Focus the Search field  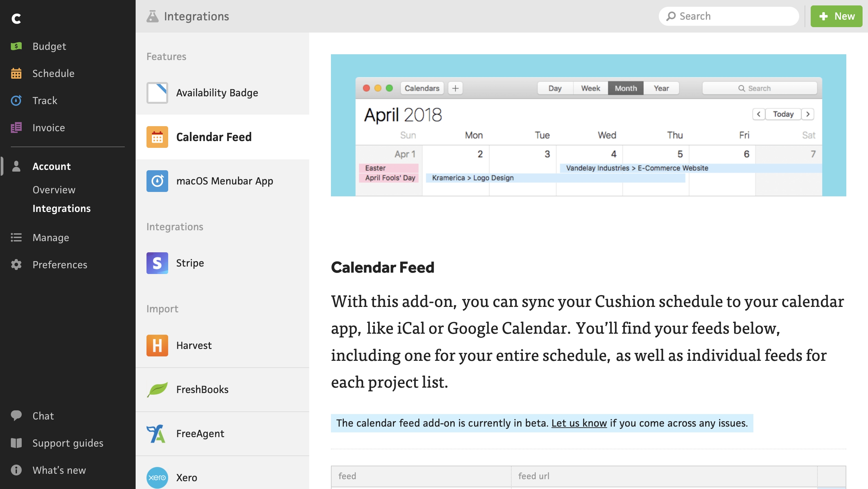click(729, 16)
